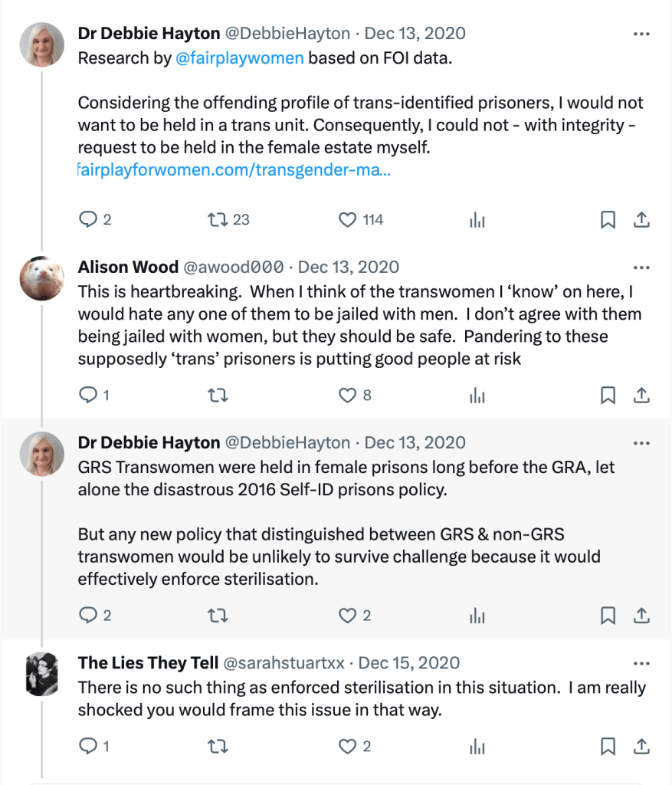
Task: Like Alison Wood's tweet
Action: (x=348, y=396)
